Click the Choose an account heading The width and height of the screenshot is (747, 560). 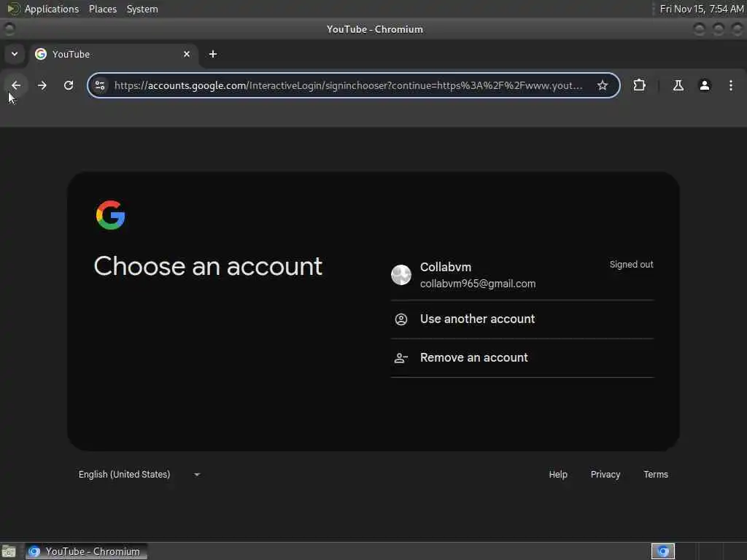tap(208, 266)
